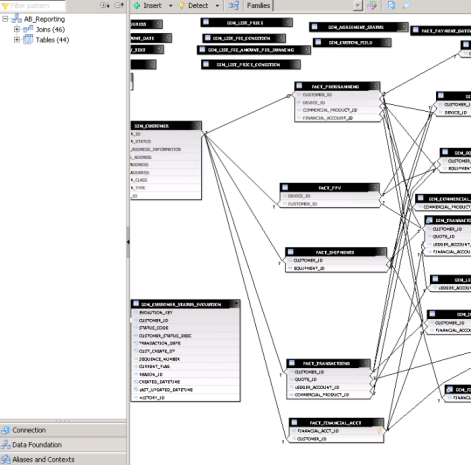Click the table icon on DIM_LIST_FEE_AMOUNT_PER_DUNNING
The height and width of the screenshot is (465, 471).
pyautogui.click(x=202, y=50)
